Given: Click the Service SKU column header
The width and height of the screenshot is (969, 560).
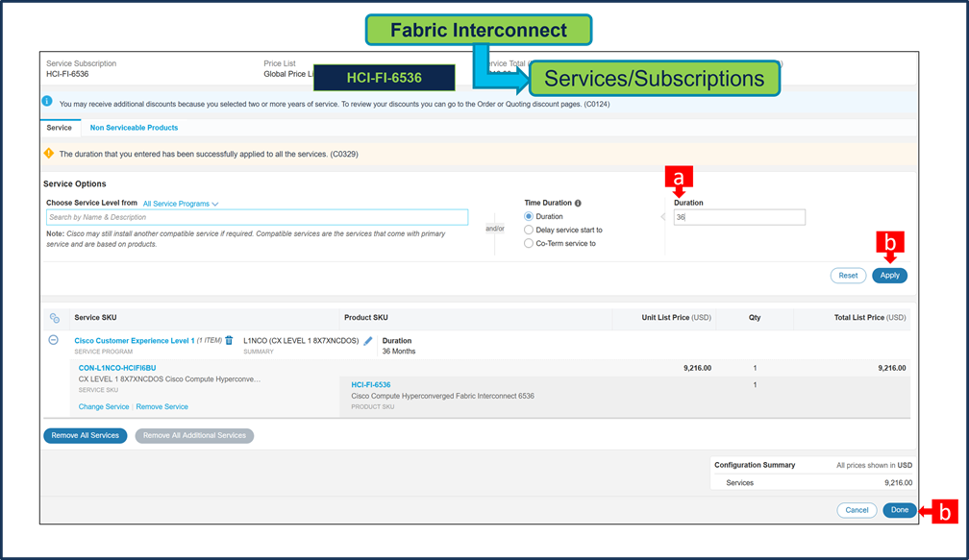Looking at the screenshot, I should 95,317.
